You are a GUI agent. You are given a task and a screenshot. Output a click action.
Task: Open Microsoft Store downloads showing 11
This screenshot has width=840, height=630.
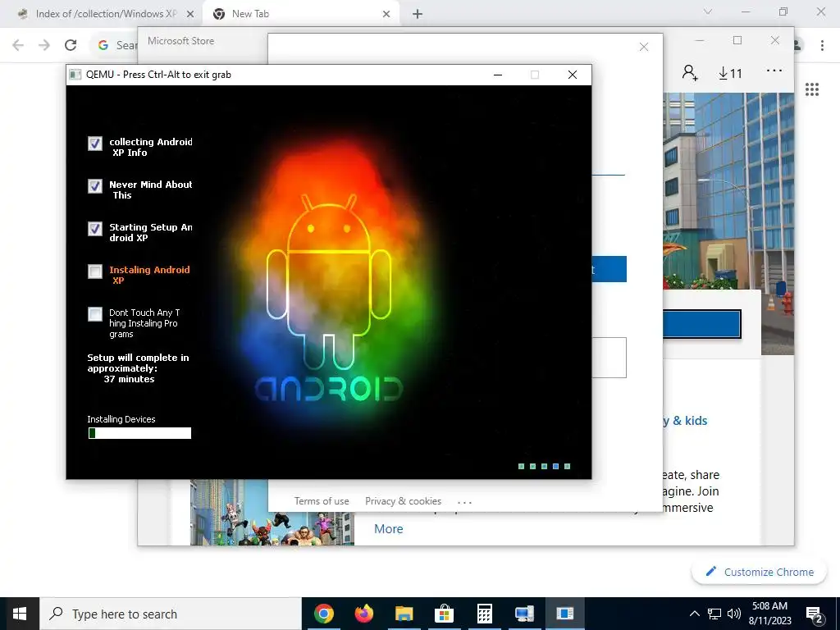pyautogui.click(x=729, y=73)
